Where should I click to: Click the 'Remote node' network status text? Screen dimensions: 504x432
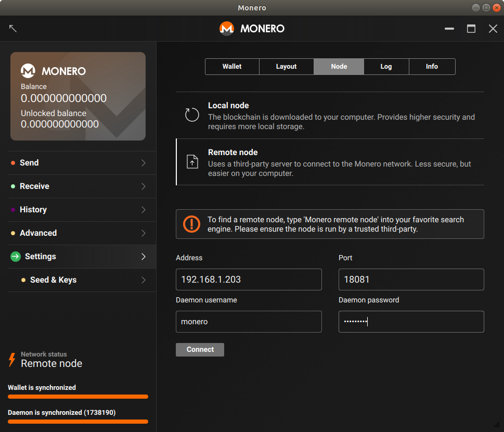pyautogui.click(x=51, y=363)
